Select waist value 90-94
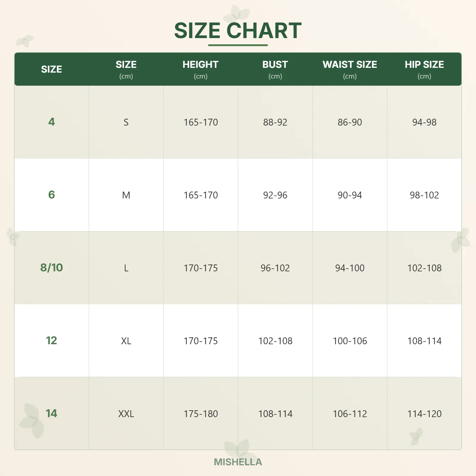 point(350,195)
